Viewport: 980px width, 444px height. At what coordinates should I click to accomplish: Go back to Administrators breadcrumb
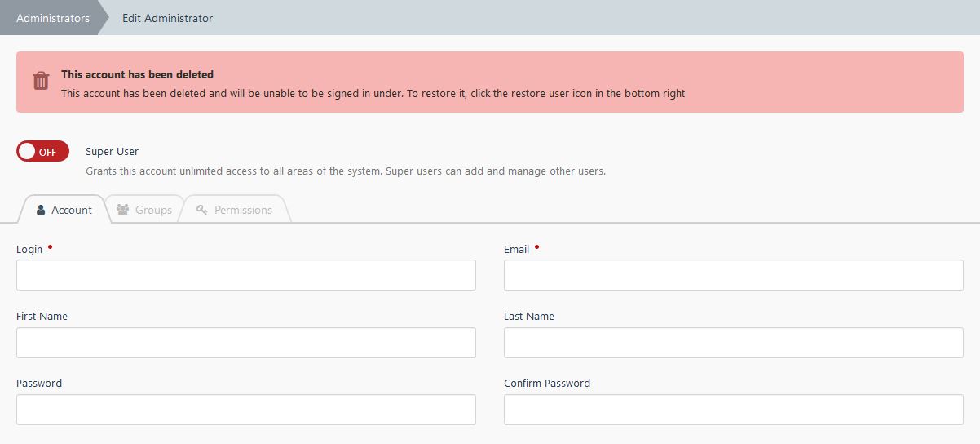point(53,18)
